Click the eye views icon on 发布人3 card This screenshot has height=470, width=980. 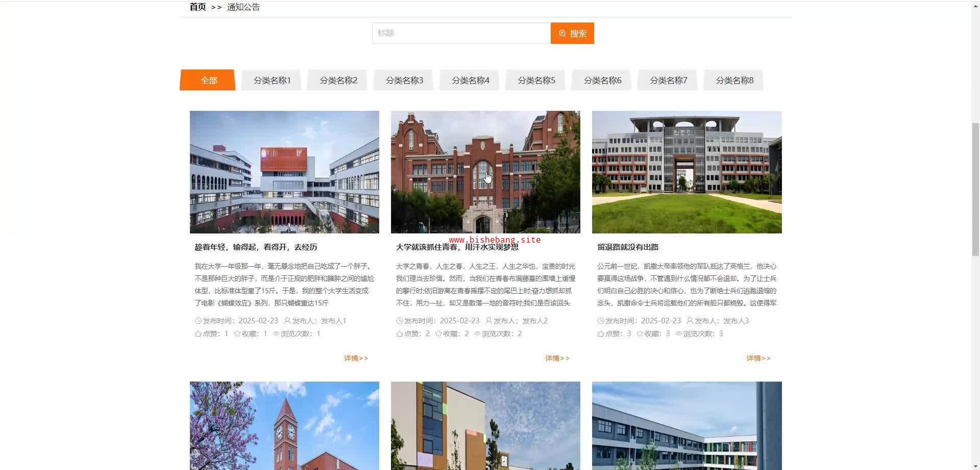pos(679,334)
